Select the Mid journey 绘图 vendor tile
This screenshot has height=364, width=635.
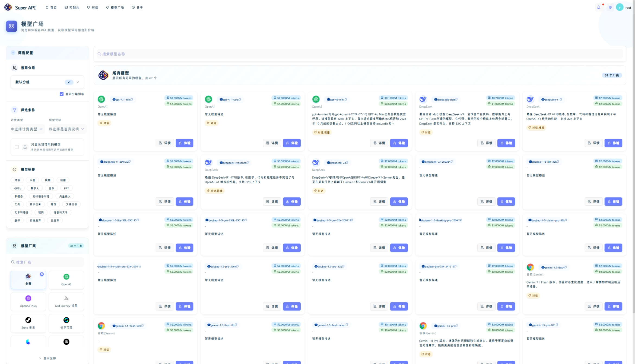point(66,302)
